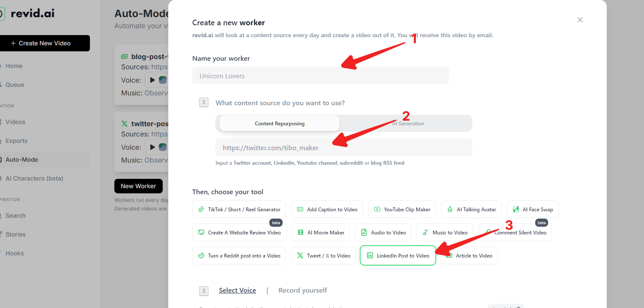
Task: Switch to AI Generation source
Action: pyautogui.click(x=408, y=123)
